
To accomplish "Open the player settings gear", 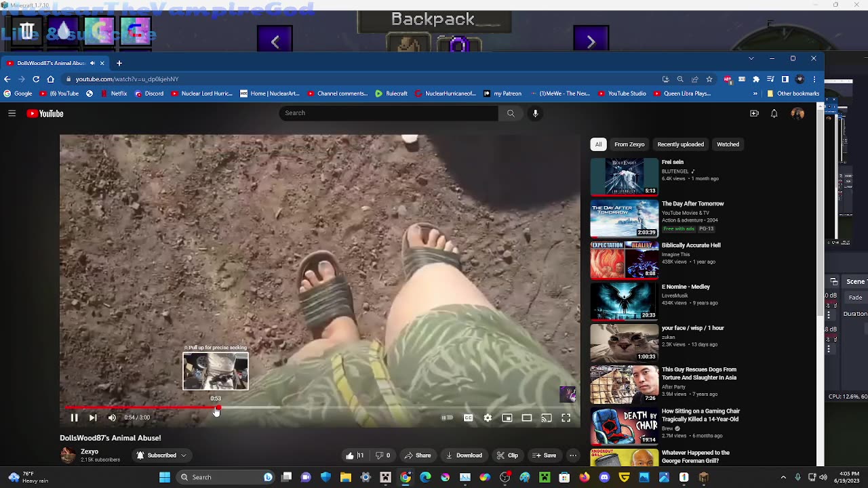I will [x=488, y=418].
